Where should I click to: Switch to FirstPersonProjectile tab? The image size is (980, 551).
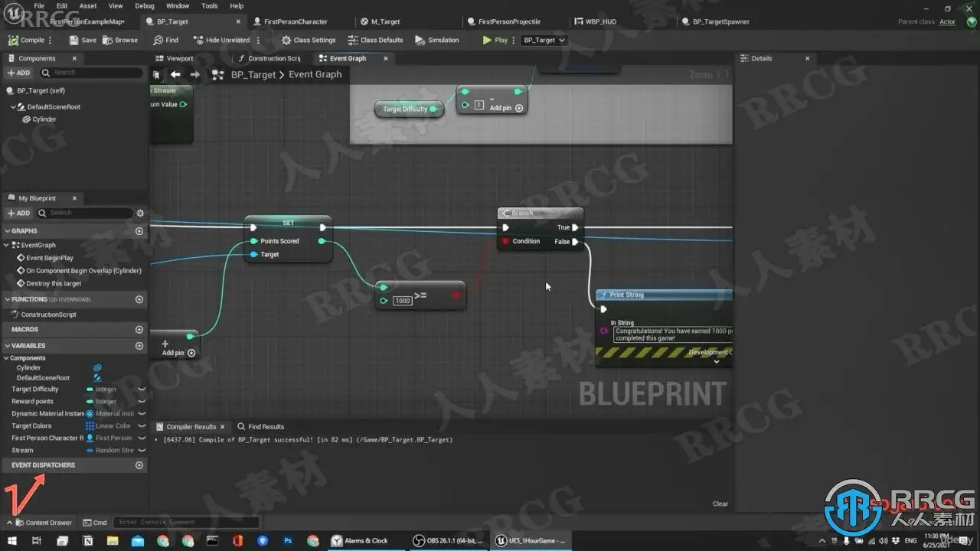pyautogui.click(x=509, y=21)
